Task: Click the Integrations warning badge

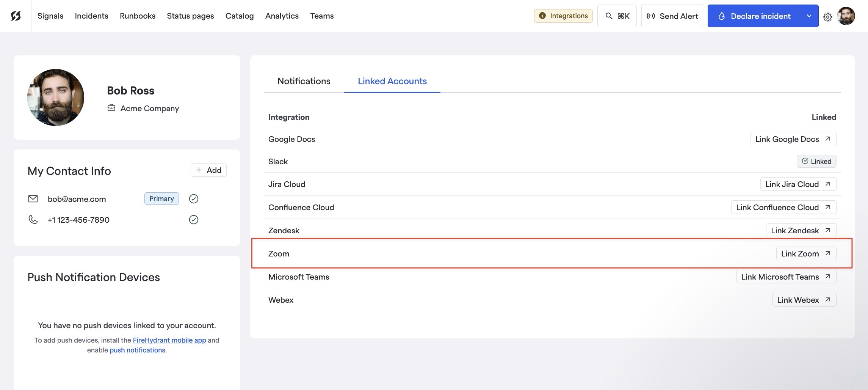Action: [563, 16]
